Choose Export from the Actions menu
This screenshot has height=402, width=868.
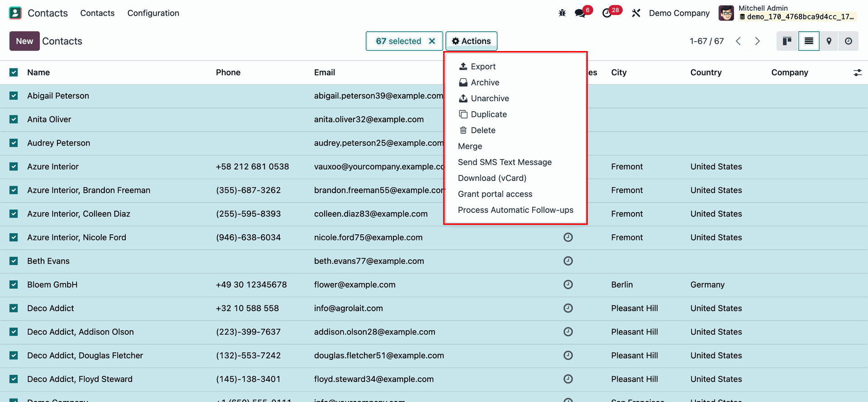point(483,66)
